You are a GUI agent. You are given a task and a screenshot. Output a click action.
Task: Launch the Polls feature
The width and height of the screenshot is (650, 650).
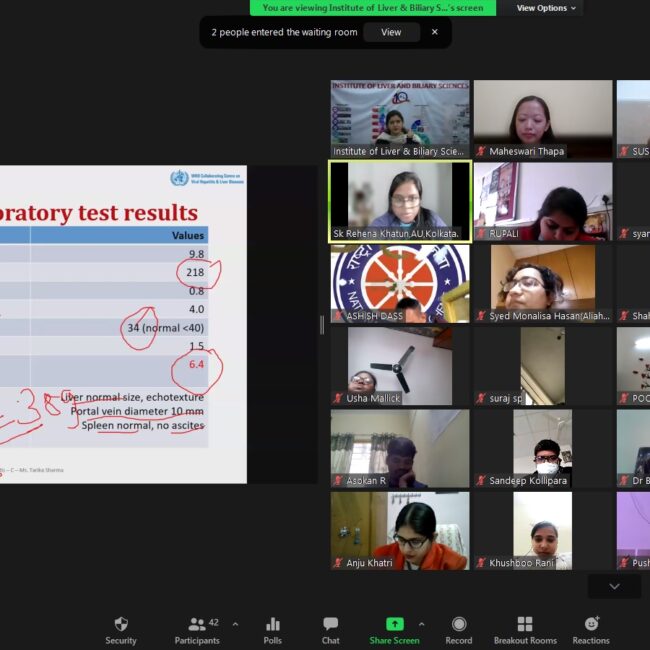pos(272,629)
